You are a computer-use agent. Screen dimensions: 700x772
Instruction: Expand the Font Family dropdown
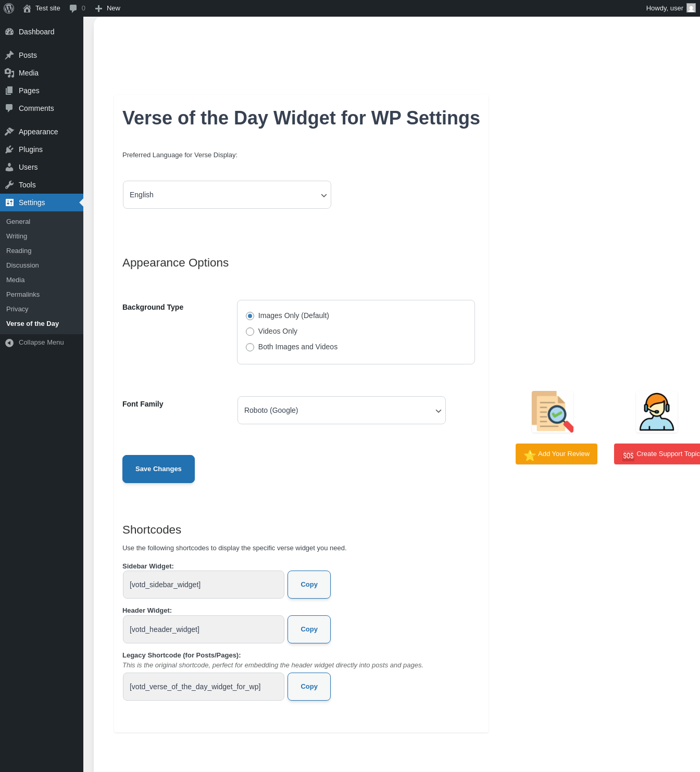click(342, 410)
